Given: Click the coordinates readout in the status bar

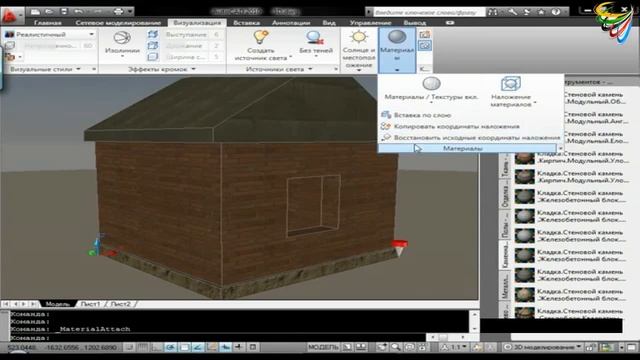Looking at the screenshot, I should 62,347.
